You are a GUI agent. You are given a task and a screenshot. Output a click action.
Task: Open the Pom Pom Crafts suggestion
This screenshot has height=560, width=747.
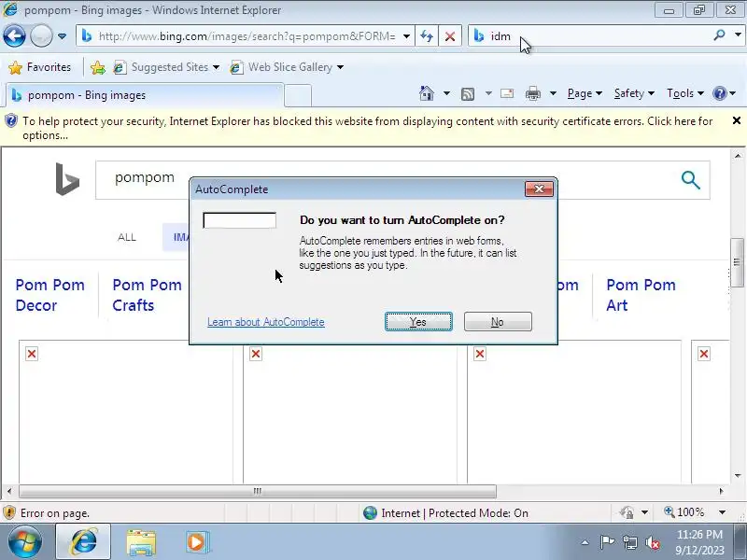tap(147, 295)
